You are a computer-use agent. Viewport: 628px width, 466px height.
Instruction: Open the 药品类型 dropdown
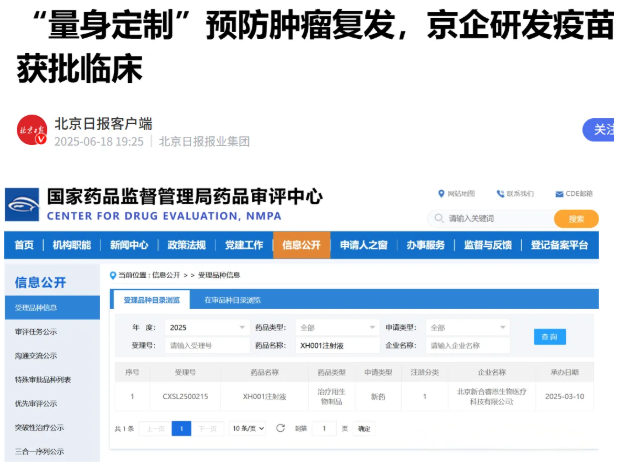coord(336,327)
